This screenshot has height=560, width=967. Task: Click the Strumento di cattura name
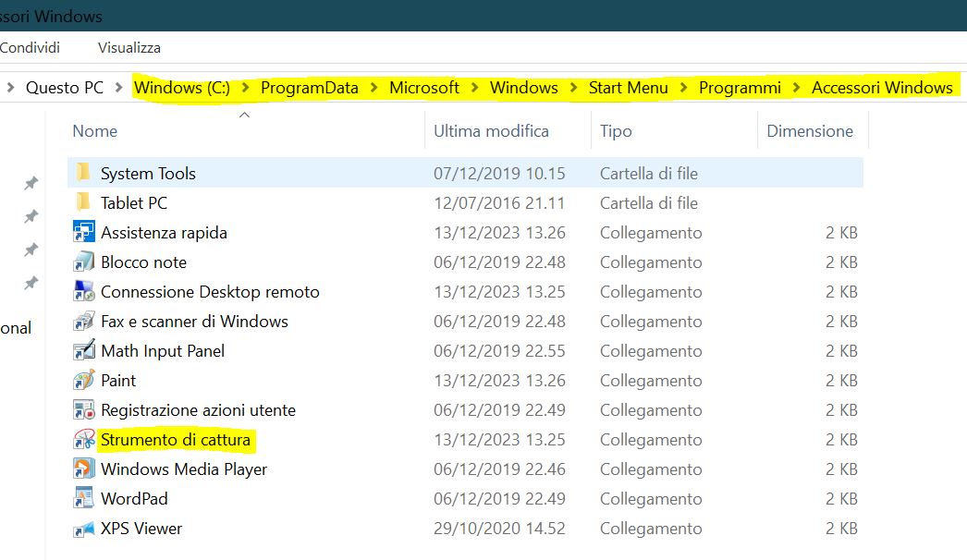(176, 440)
